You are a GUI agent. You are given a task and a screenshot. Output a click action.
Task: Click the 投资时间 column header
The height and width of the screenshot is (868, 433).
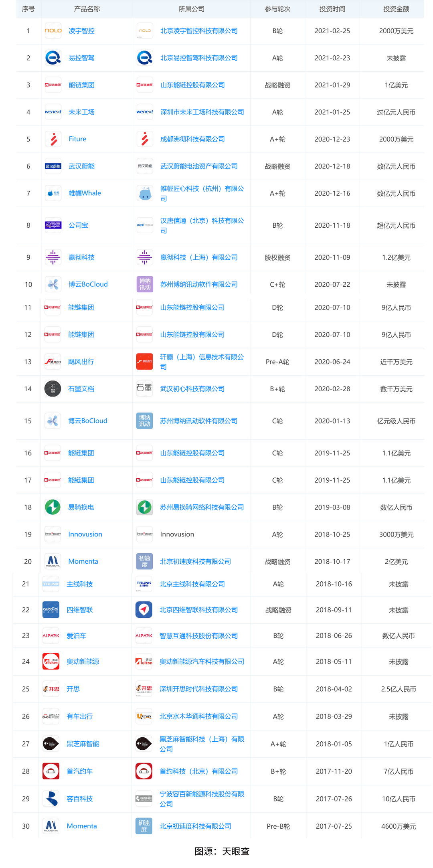[332, 9]
